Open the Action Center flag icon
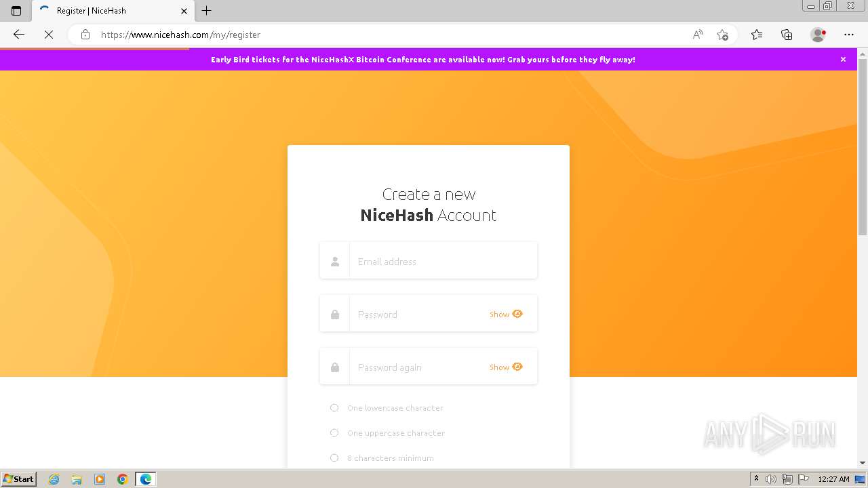The image size is (868, 488). [x=804, y=479]
